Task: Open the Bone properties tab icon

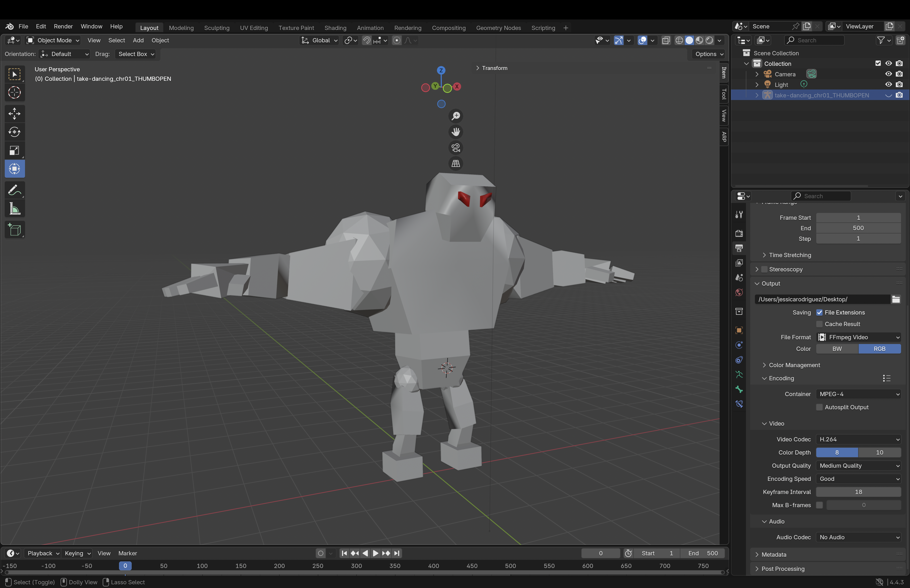Action: tap(739, 390)
